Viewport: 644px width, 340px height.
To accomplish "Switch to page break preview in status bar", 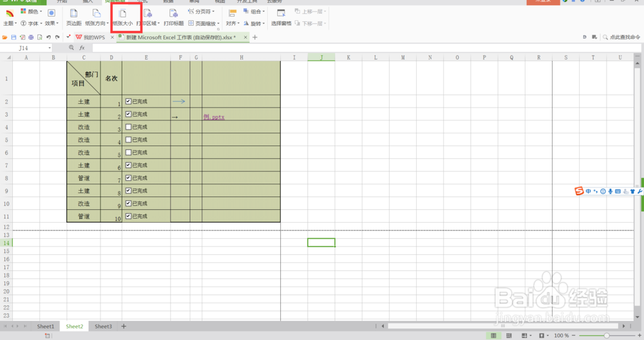I will (x=509, y=336).
